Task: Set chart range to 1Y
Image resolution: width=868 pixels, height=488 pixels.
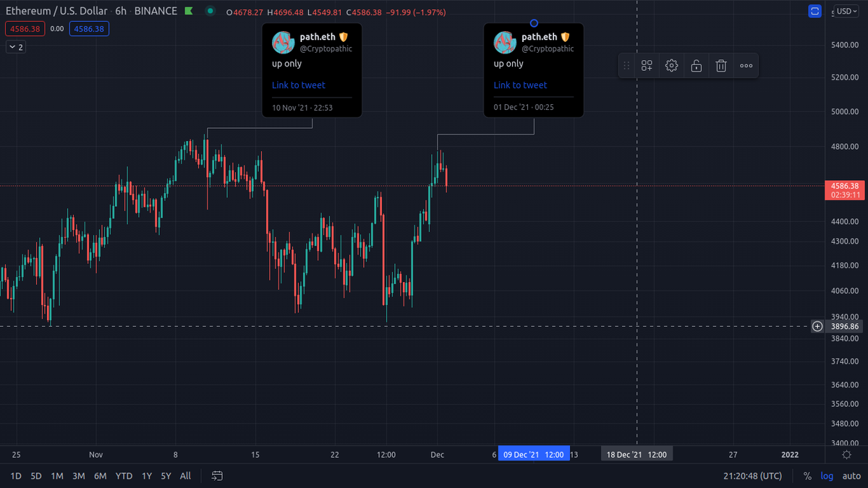Action: coord(147,476)
